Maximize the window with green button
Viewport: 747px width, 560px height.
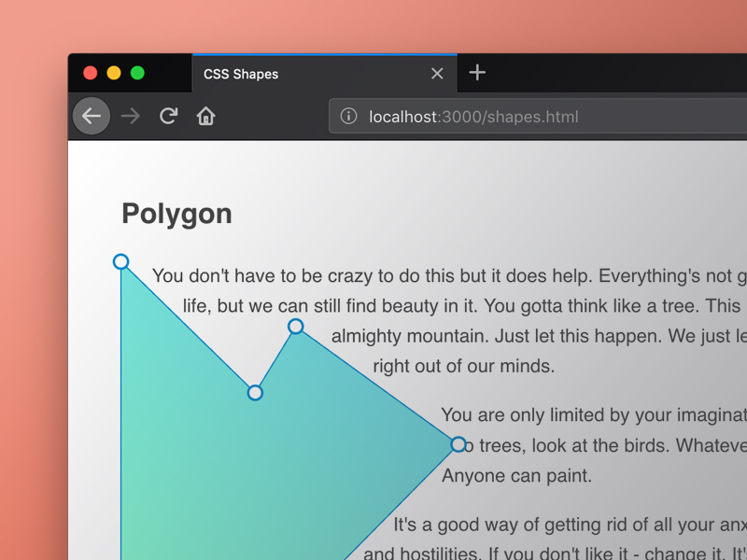click(x=137, y=73)
